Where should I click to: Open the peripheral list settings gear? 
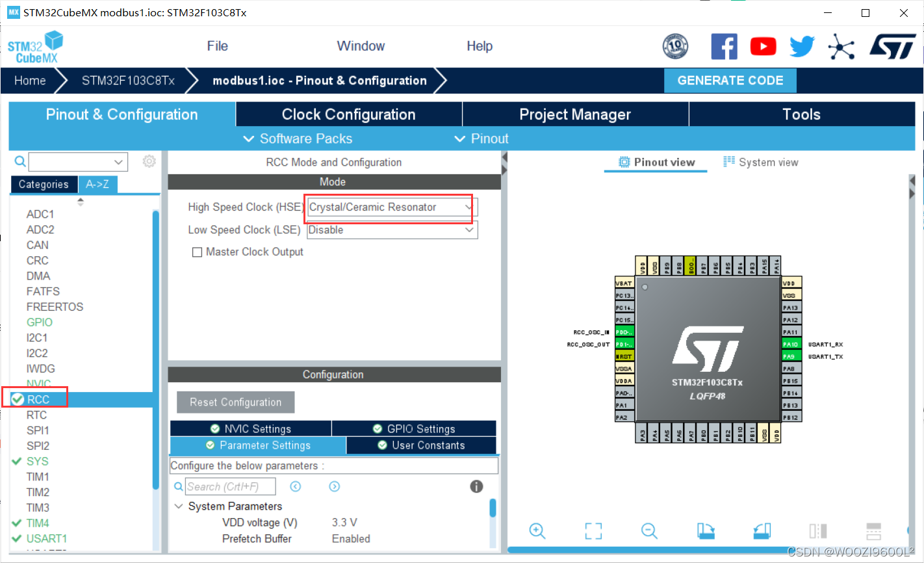149,161
